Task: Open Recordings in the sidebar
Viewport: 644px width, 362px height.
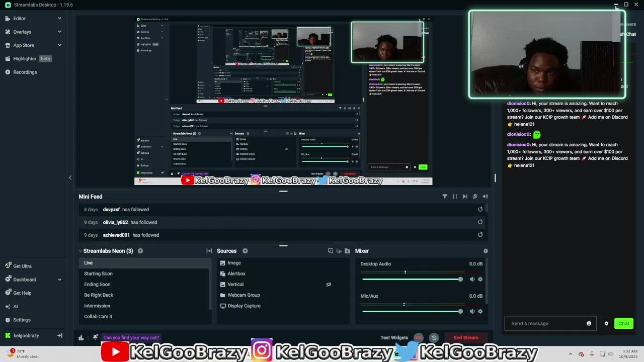Action: 25,72
